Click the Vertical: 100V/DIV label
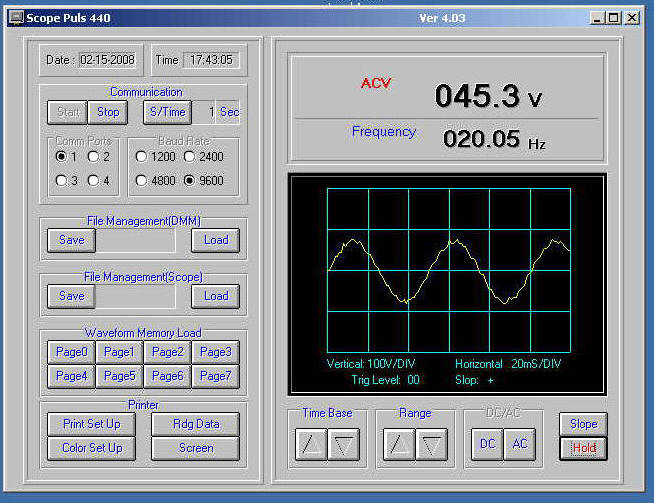654x503 pixels. (371, 364)
